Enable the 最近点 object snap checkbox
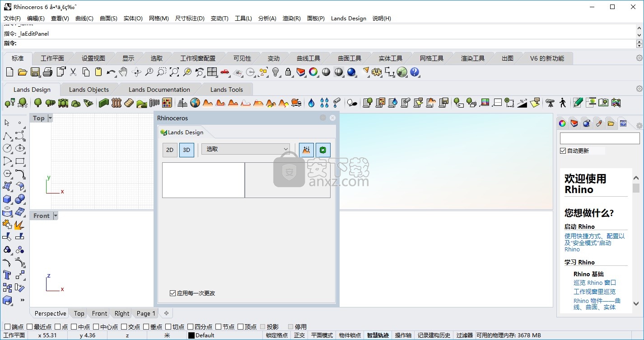 tap(30, 326)
